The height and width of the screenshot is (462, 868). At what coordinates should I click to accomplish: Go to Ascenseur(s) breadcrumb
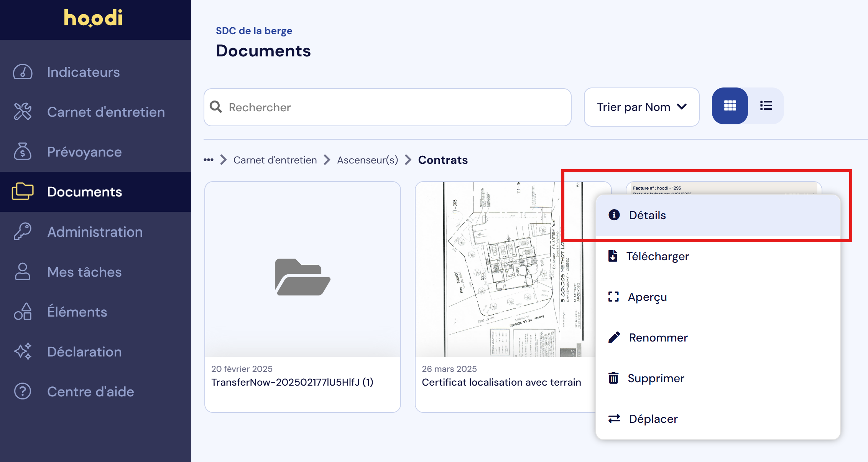(x=367, y=160)
